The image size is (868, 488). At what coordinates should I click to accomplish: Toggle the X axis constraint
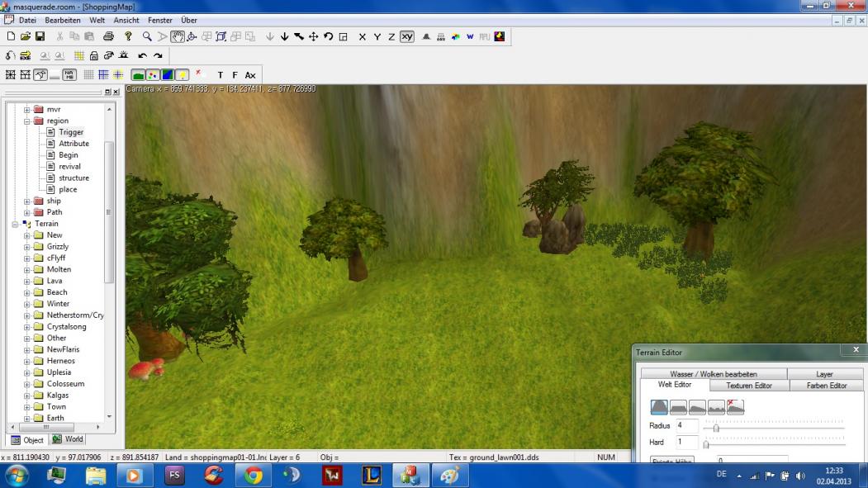(362, 36)
